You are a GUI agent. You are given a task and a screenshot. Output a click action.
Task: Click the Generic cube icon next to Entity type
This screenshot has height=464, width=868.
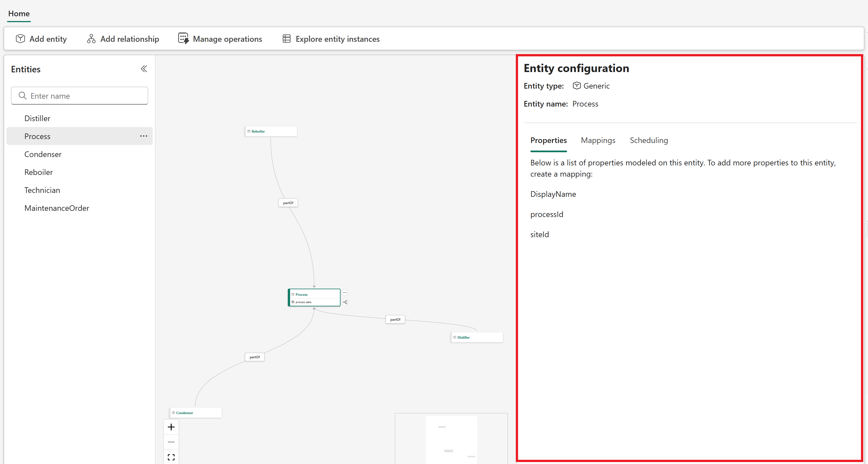(x=577, y=86)
